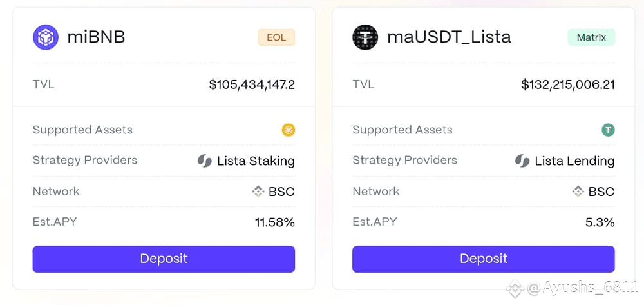Open the miBNB vault title

point(96,37)
